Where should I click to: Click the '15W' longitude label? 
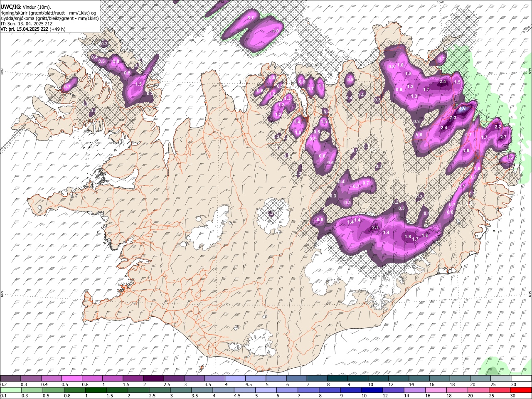pyautogui.click(x=440, y=2)
